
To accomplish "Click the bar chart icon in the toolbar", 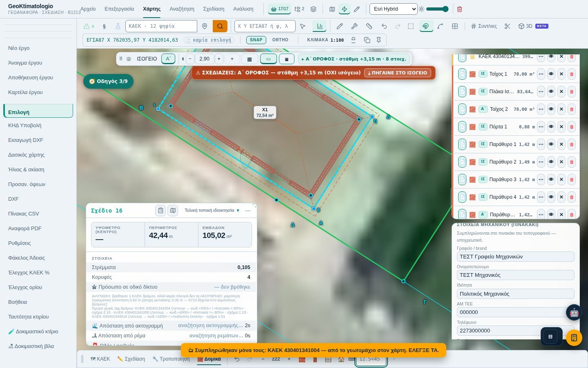I will click(x=319, y=26).
